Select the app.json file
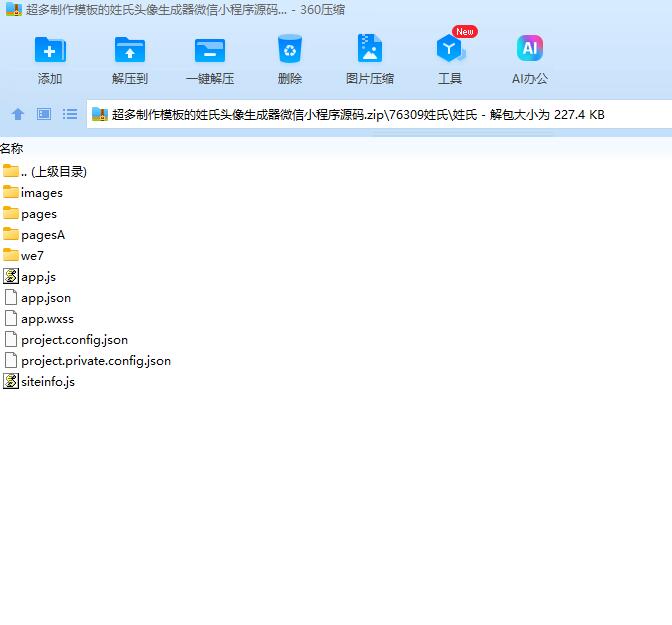 pos(37,297)
